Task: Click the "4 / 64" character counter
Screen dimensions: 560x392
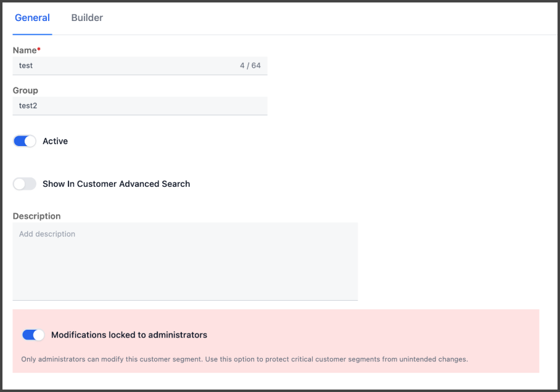Action: click(250, 66)
